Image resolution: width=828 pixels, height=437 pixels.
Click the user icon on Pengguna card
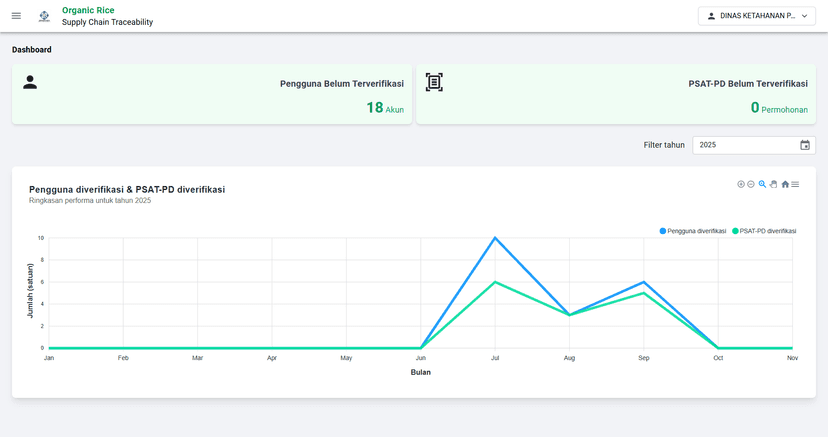click(x=30, y=83)
